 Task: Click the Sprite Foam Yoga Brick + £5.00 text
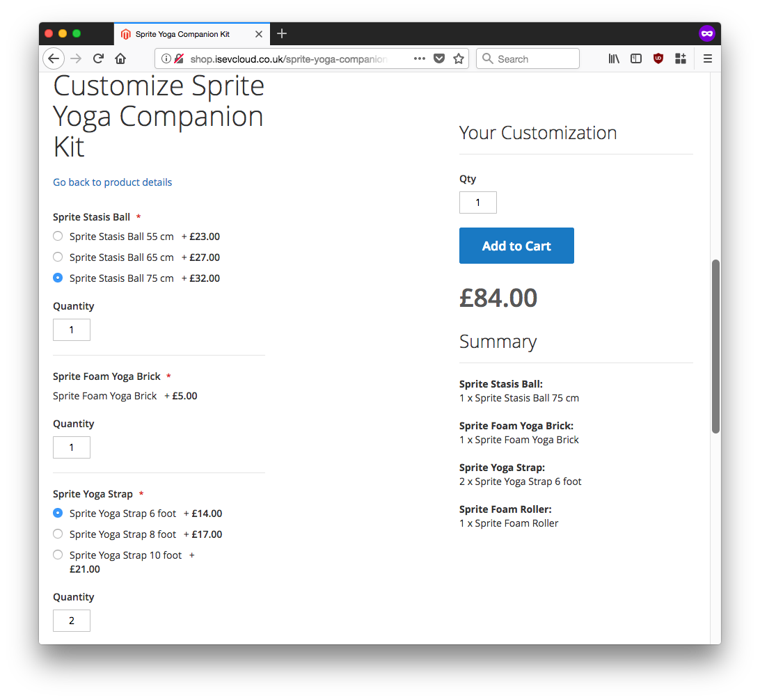125,396
